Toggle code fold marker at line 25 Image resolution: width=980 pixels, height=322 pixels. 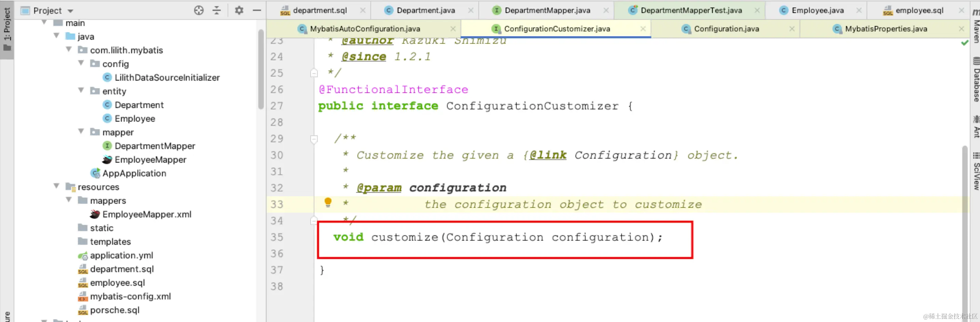314,73
